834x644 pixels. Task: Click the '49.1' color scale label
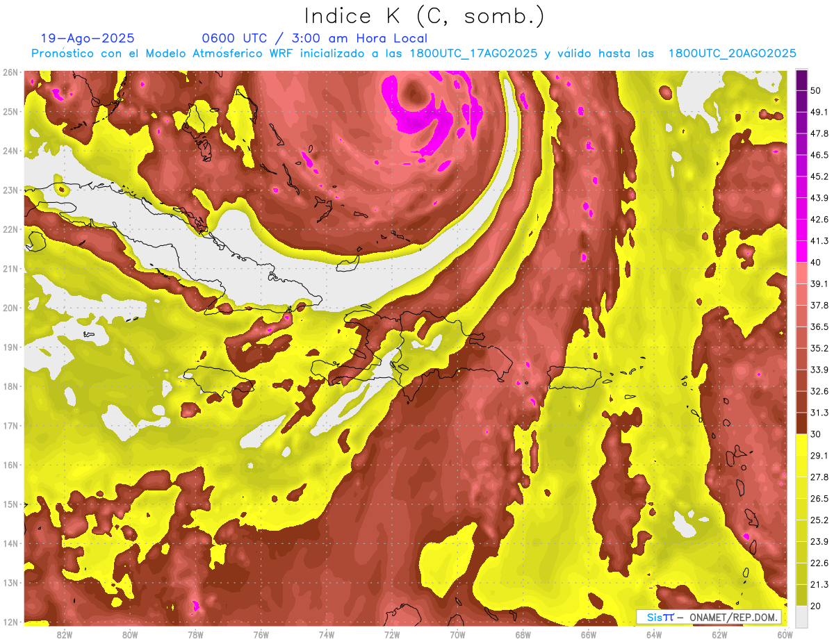(x=819, y=112)
